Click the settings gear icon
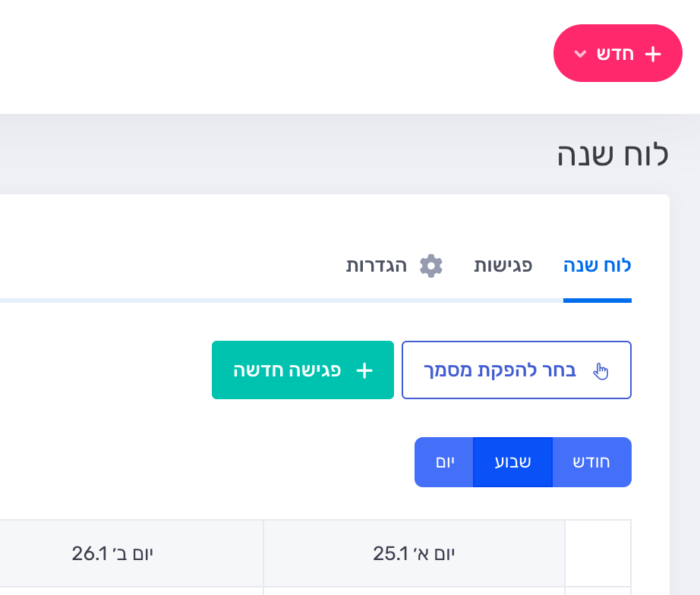This screenshot has height=595, width=700. [x=431, y=266]
